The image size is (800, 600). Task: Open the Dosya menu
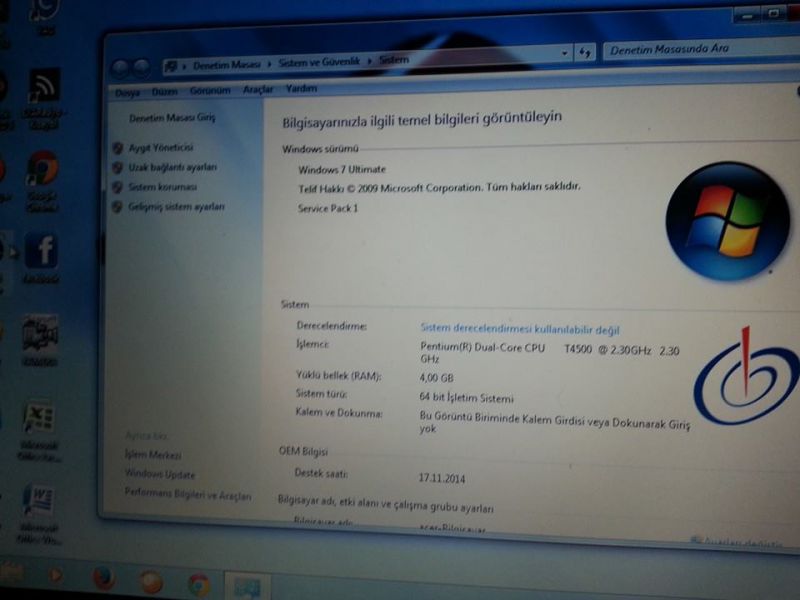coord(127,92)
